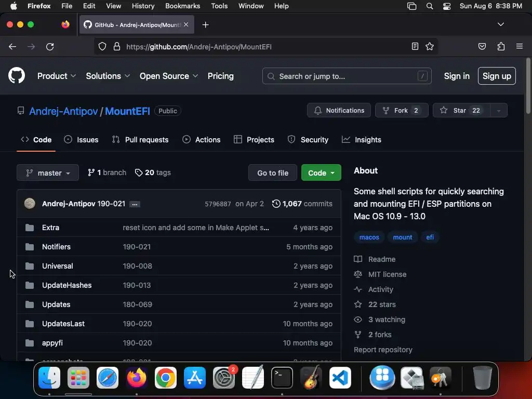Screen dimensions: 532x399
Task: Switch to the Actions tab
Action: 202,140
